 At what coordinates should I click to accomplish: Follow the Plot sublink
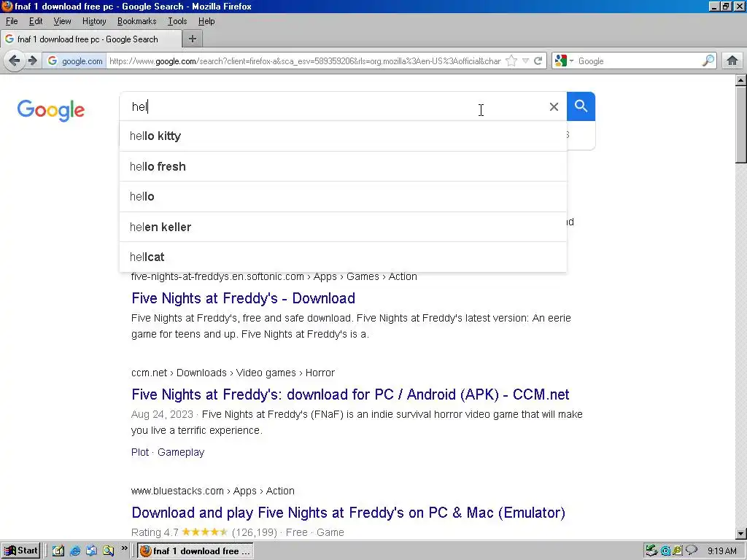(140, 452)
